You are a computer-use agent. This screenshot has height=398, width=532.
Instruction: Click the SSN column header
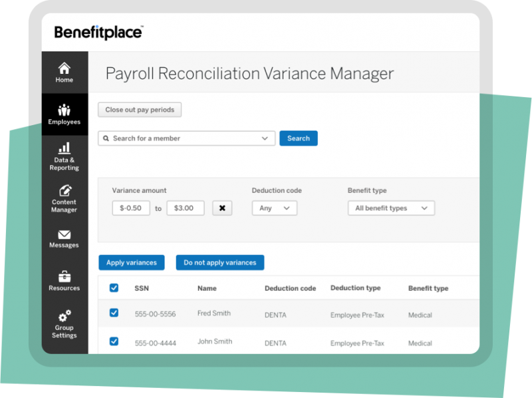click(x=142, y=288)
